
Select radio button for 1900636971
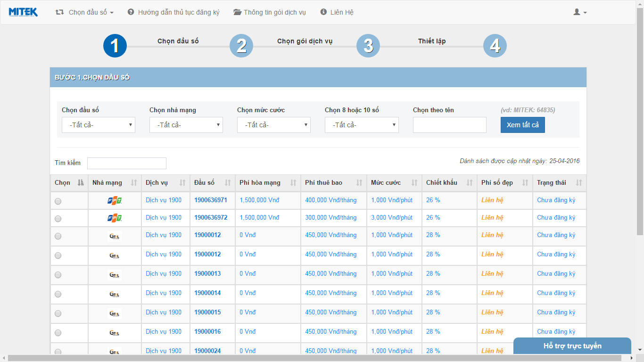58,201
